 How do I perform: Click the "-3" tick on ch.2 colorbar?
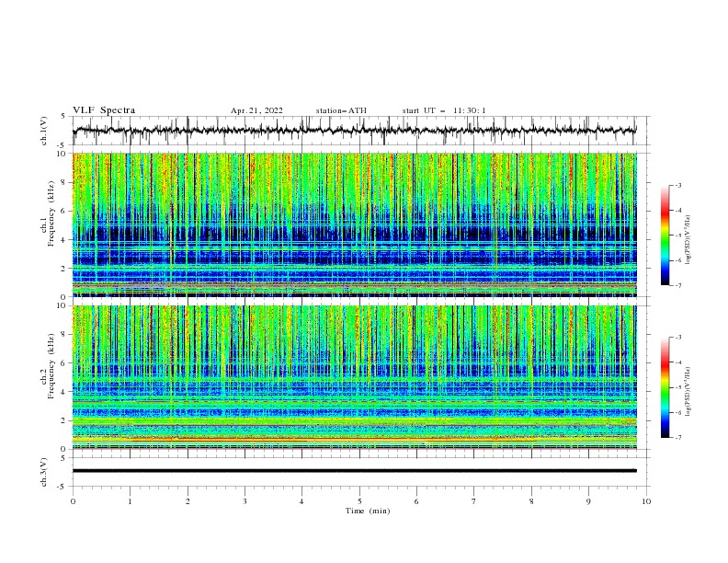tap(678, 338)
